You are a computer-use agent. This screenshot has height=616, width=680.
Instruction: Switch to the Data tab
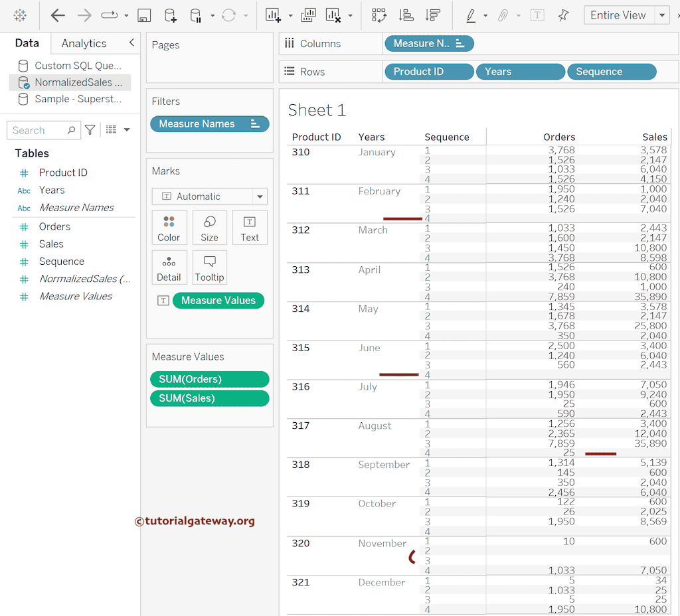[27, 43]
